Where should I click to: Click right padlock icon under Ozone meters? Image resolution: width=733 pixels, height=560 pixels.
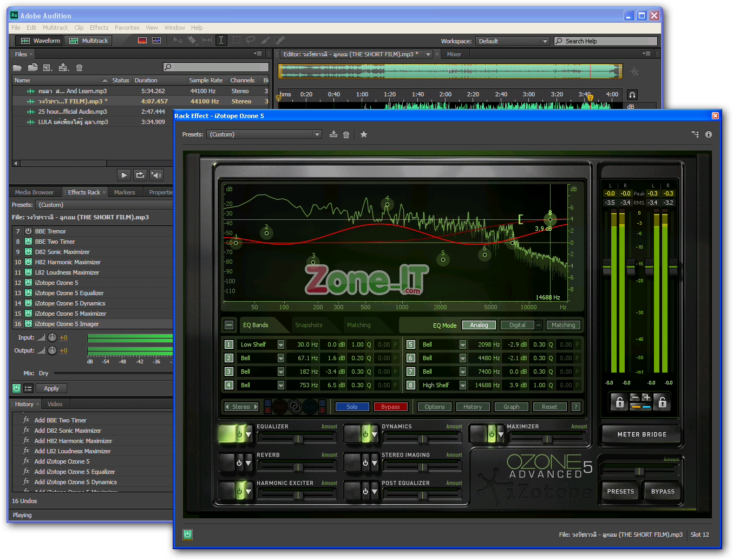pos(662,402)
